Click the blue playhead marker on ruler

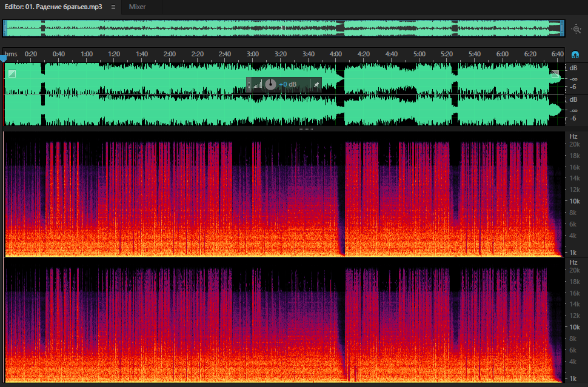pos(4,58)
